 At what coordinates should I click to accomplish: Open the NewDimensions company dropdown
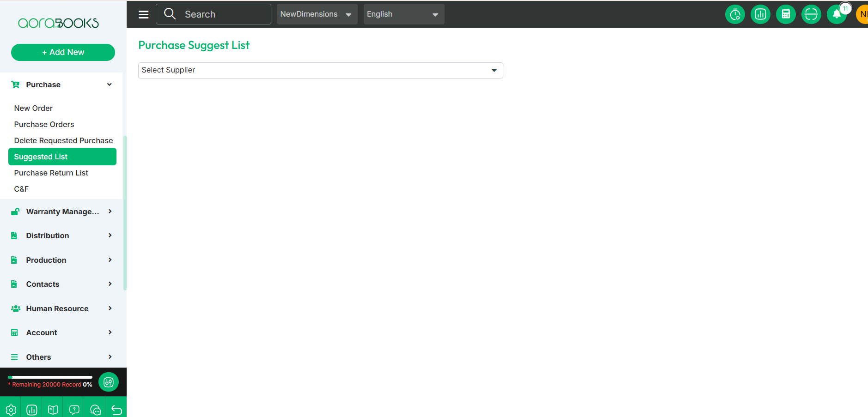pos(317,14)
